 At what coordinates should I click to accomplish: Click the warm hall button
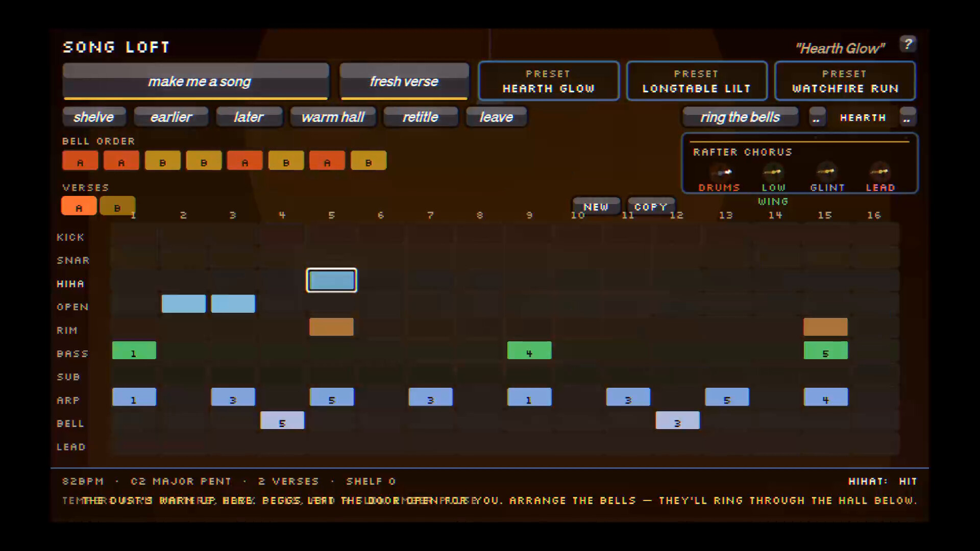[333, 117]
